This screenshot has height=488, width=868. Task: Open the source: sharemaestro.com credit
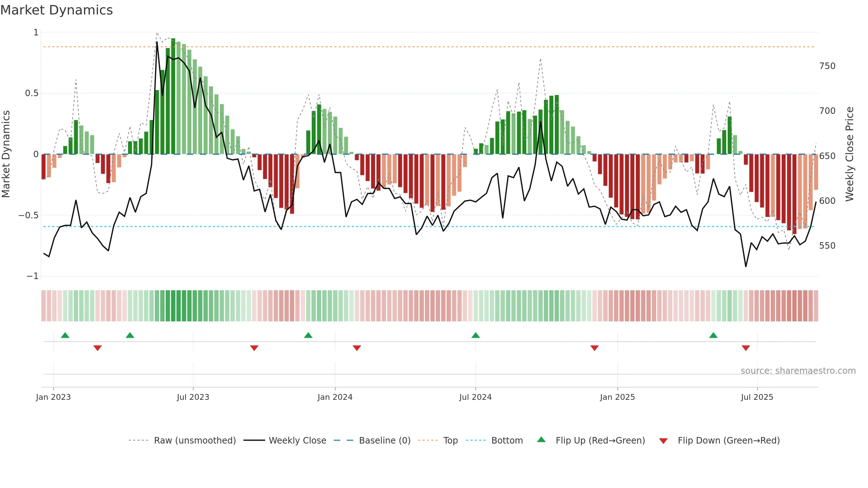click(x=798, y=371)
